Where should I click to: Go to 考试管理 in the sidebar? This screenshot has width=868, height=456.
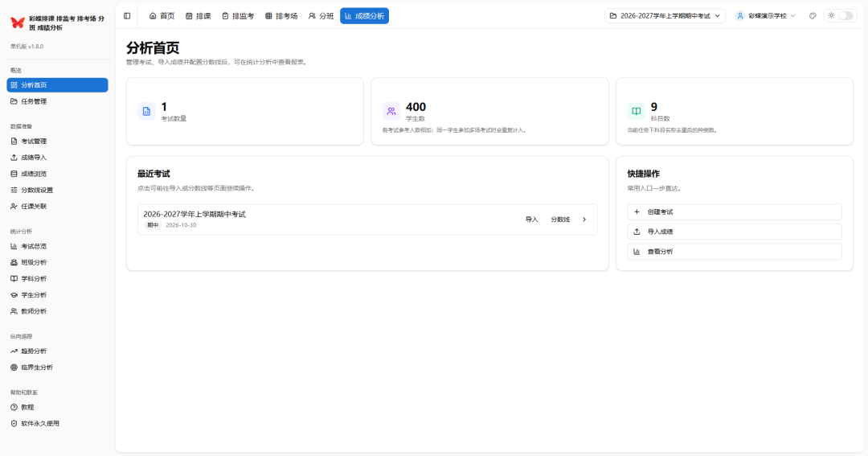pyautogui.click(x=57, y=142)
